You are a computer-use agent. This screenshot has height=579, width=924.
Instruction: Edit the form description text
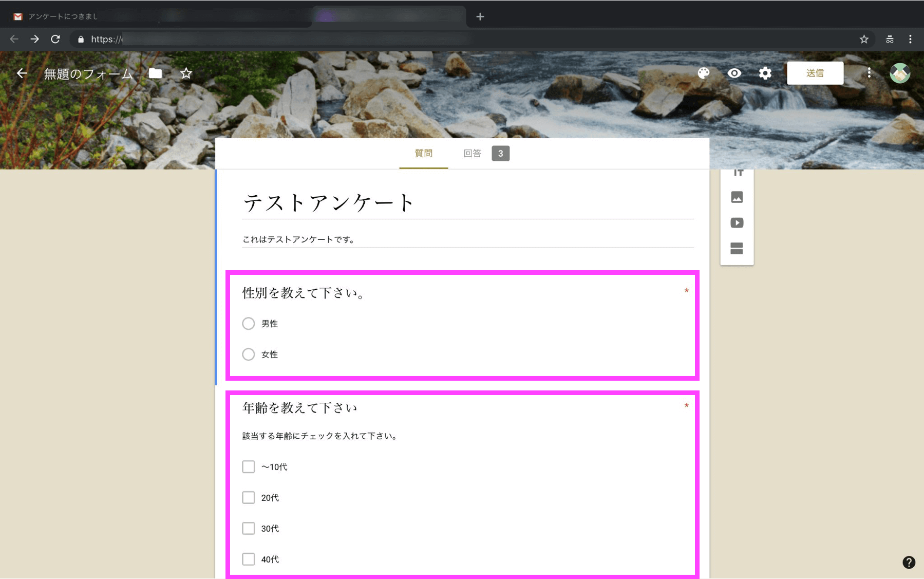(x=467, y=239)
